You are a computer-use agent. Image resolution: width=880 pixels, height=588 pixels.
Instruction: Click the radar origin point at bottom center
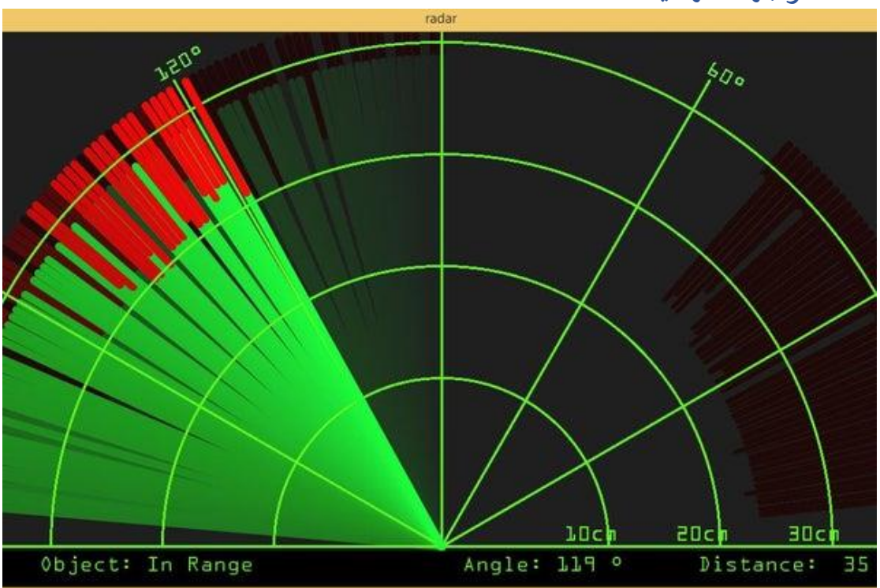point(441,545)
